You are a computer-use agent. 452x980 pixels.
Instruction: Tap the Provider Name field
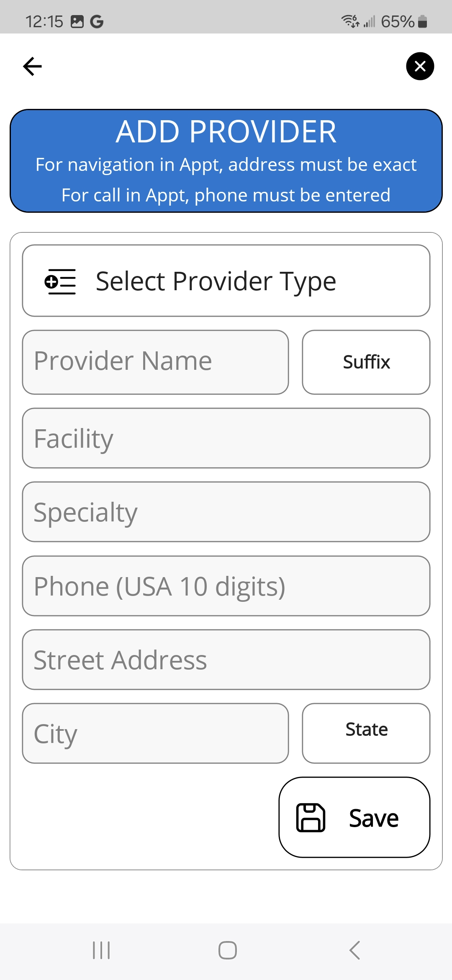coord(155,362)
